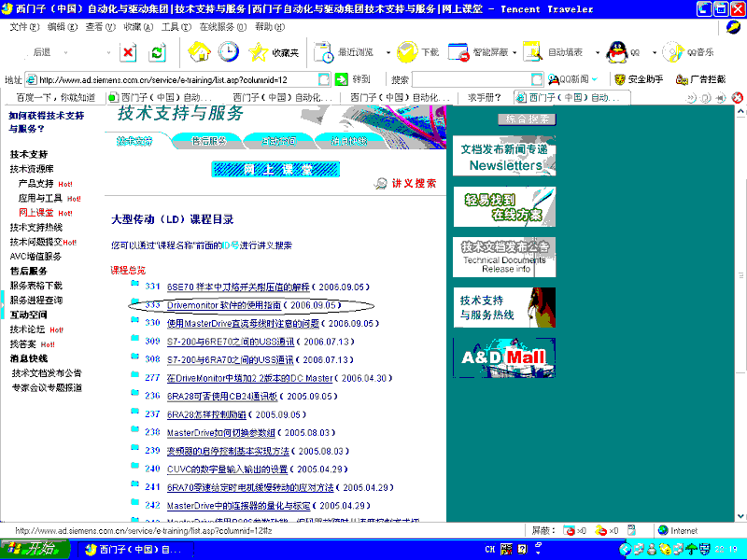This screenshot has width=747, height=560.
Task: Go to homepage via house icon
Action: click(x=199, y=52)
